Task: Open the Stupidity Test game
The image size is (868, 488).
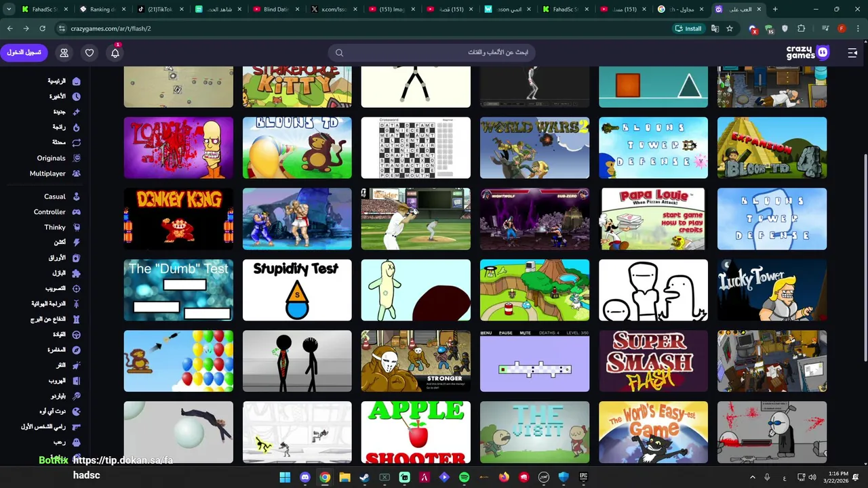Action: coord(297,290)
